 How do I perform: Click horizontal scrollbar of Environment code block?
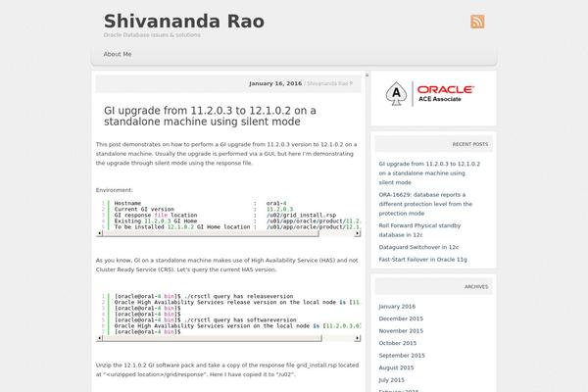tap(211, 233)
